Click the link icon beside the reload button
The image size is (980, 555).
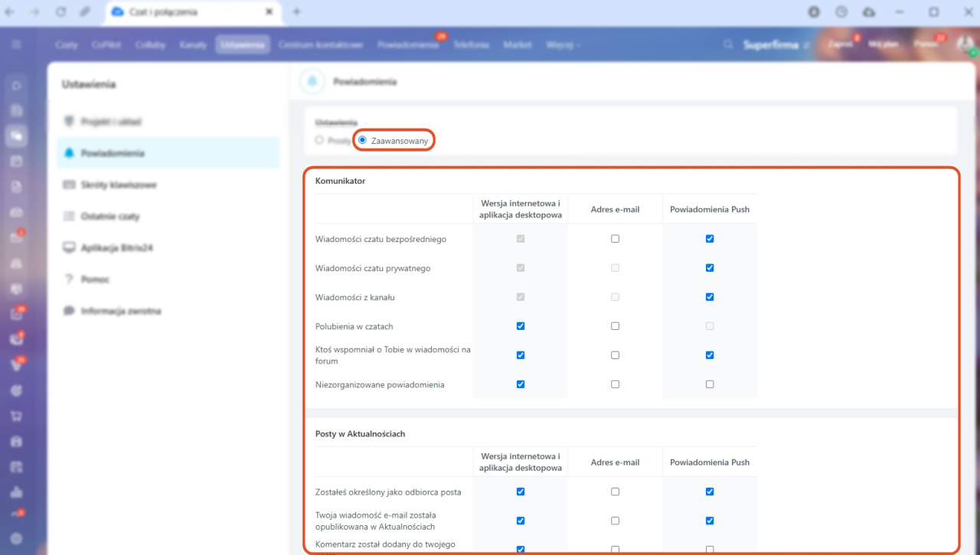[84, 11]
